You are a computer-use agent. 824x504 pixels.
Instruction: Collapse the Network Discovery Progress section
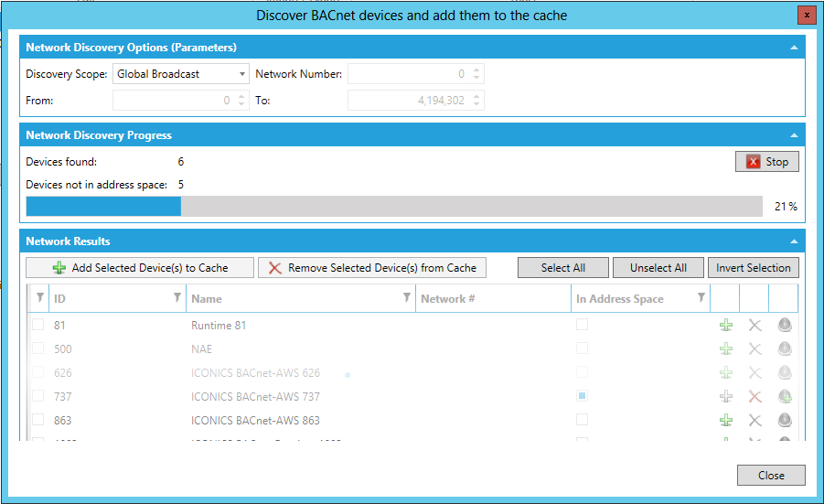794,135
